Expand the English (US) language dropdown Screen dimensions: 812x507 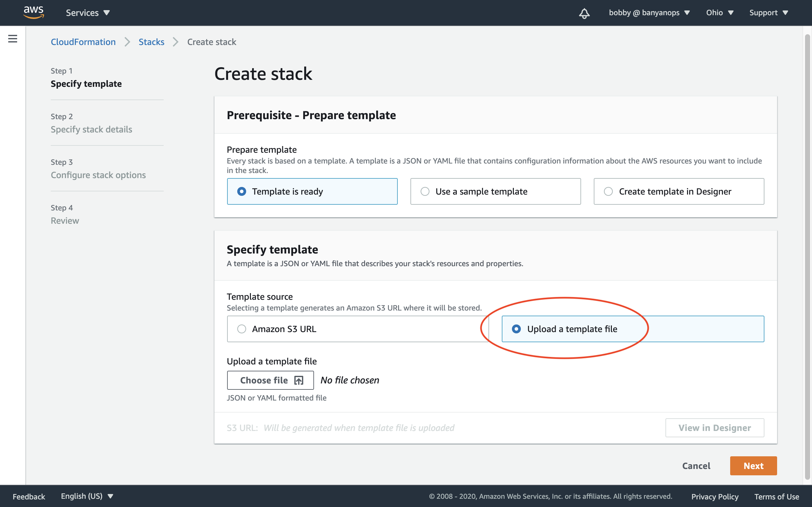pyautogui.click(x=87, y=496)
